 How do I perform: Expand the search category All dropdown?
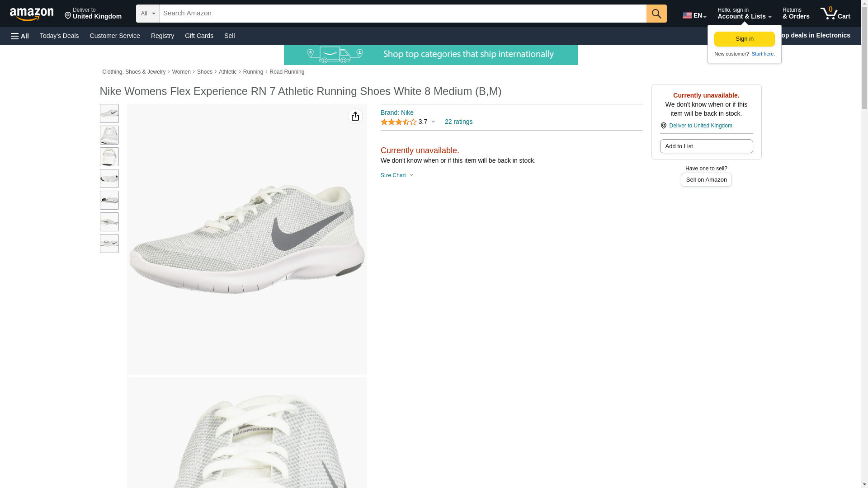click(x=148, y=14)
